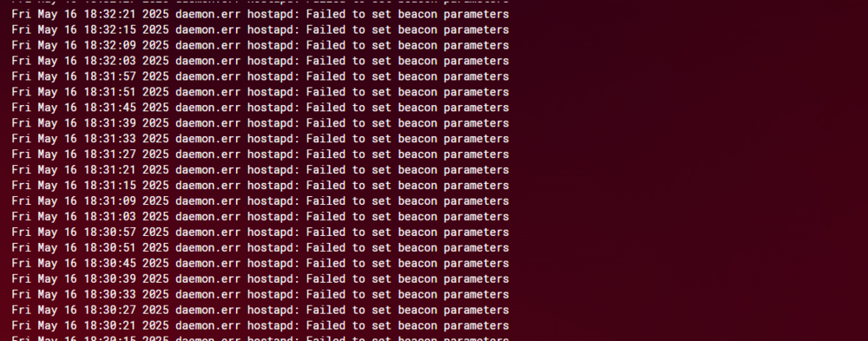This screenshot has height=341, width=868.
Task: Select the 18:30:51 daemon.err log entry
Action: click(260, 247)
